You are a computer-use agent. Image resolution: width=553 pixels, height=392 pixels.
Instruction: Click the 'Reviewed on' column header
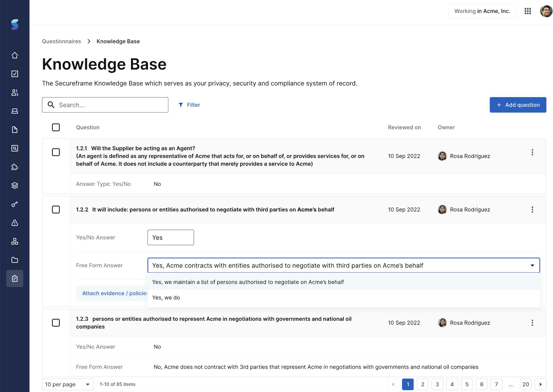point(404,127)
